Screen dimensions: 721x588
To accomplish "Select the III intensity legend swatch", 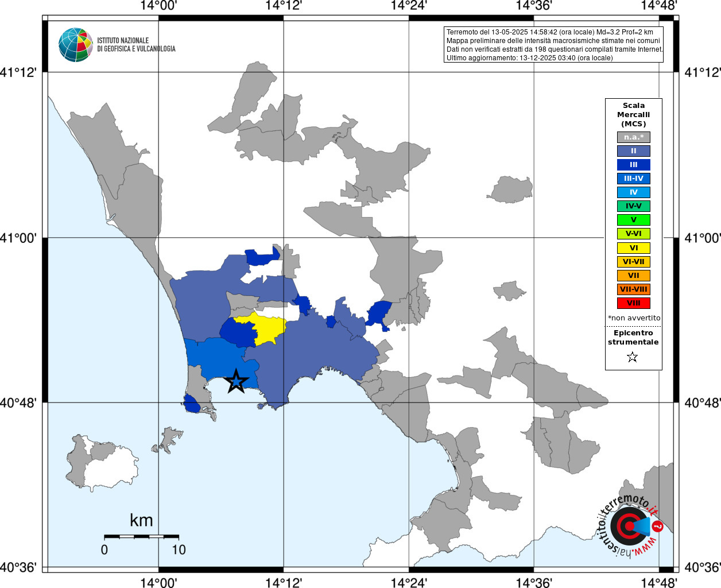I will [633, 165].
